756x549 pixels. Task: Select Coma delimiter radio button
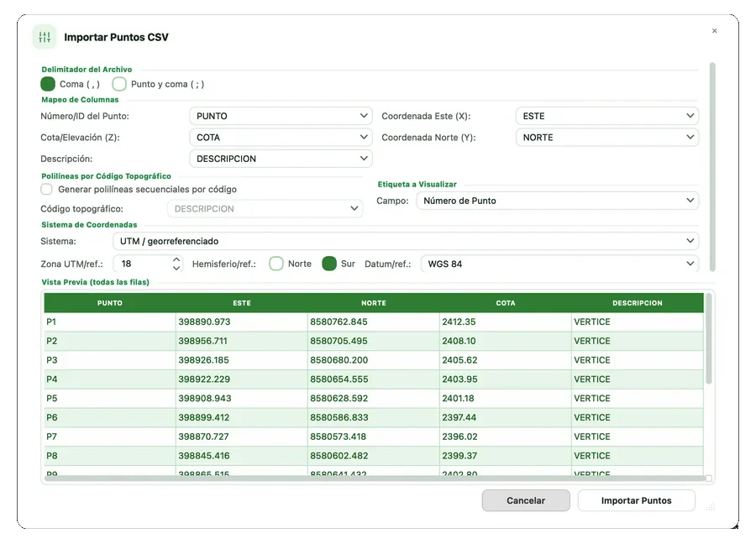click(48, 84)
